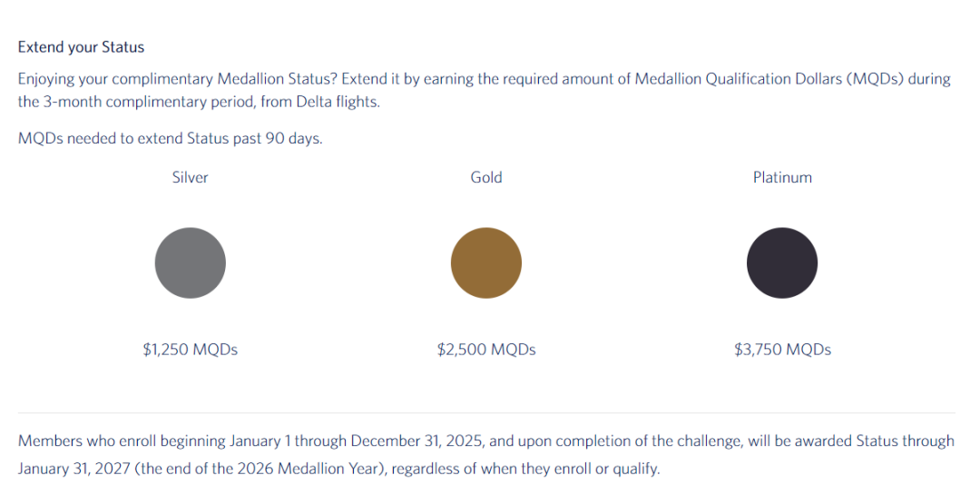Click the Platinum tier label
Viewport: 980px width, 495px height.
tap(782, 178)
